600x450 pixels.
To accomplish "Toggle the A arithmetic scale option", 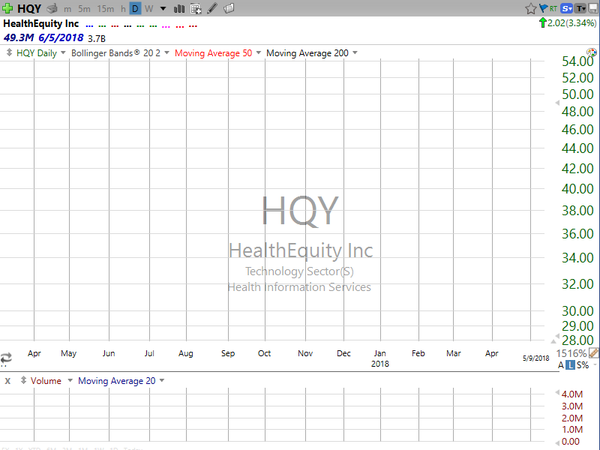I will point(561,365).
